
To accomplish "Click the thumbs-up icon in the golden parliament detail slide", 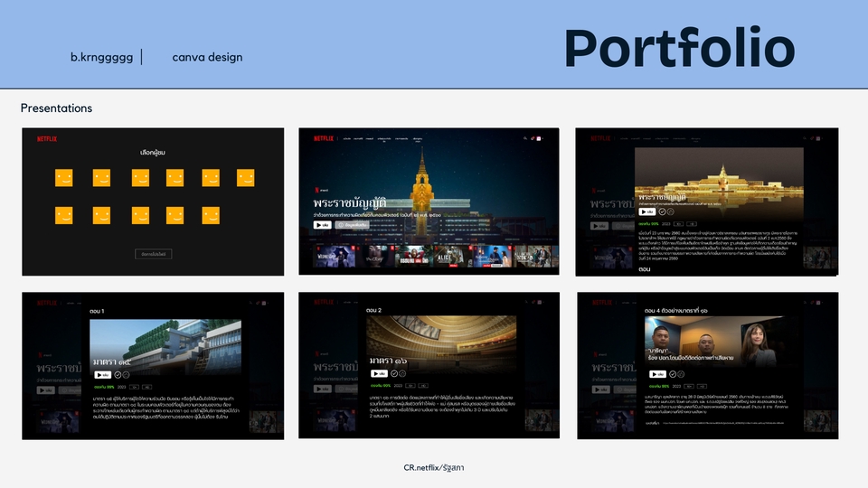I will (670, 211).
